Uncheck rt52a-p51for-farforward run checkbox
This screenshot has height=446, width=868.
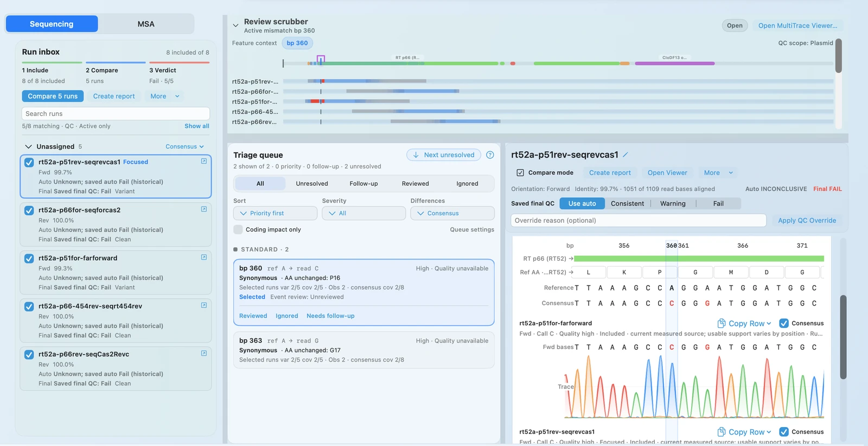click(x=29, y=258)
